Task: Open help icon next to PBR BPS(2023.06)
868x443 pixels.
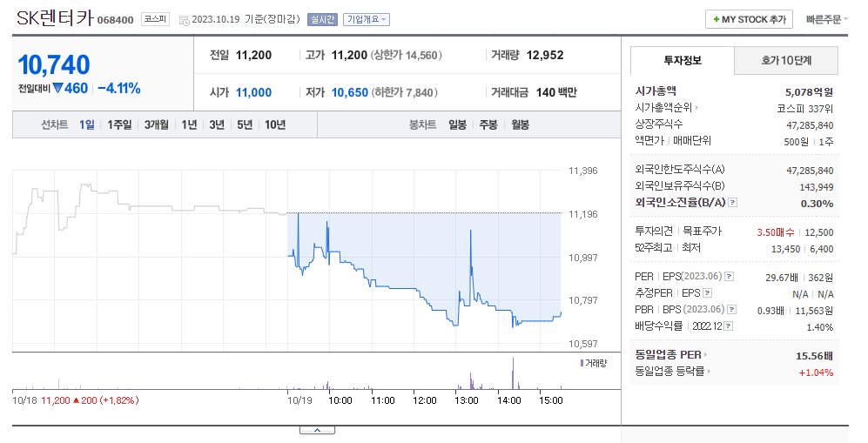Action: (732, 309)
